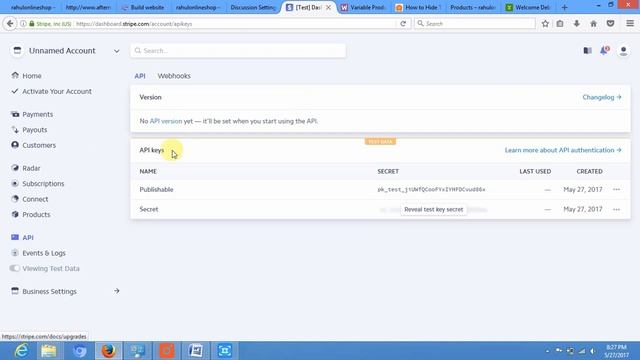640x360 pixels.
Task: Go to Payouts in sidebar
Action: (35, 130)
